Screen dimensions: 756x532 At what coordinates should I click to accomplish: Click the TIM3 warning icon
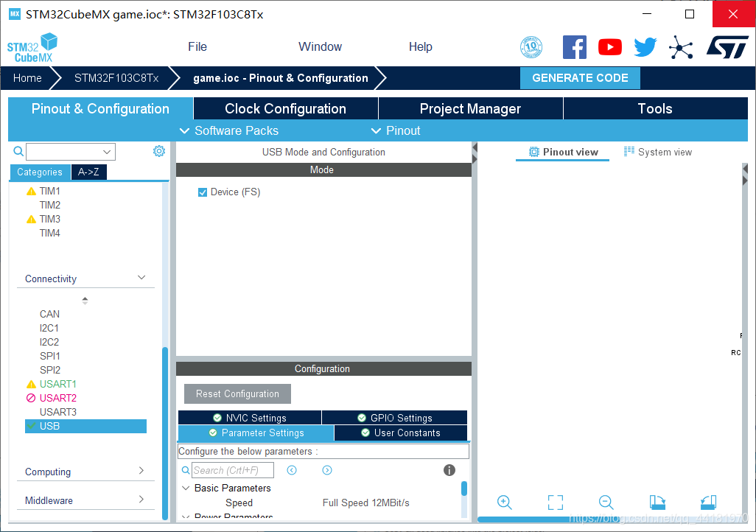pos(32,220)
